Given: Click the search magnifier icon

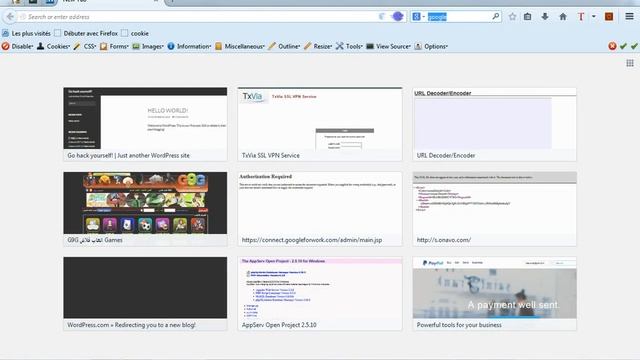Looking at the screenshot, I should click(496, 16).
